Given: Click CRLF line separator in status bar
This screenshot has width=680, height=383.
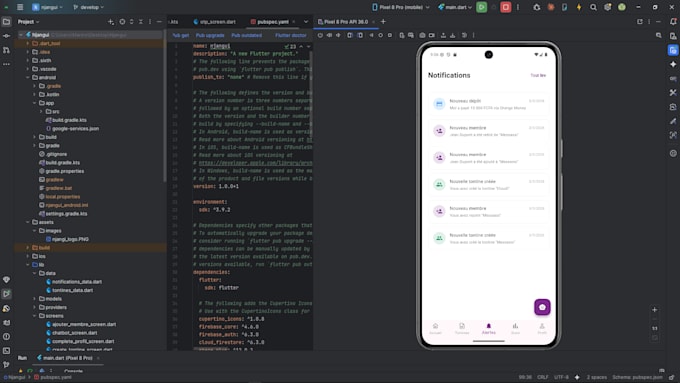Looking at the screenshot, I should click(x=543, y=377).
